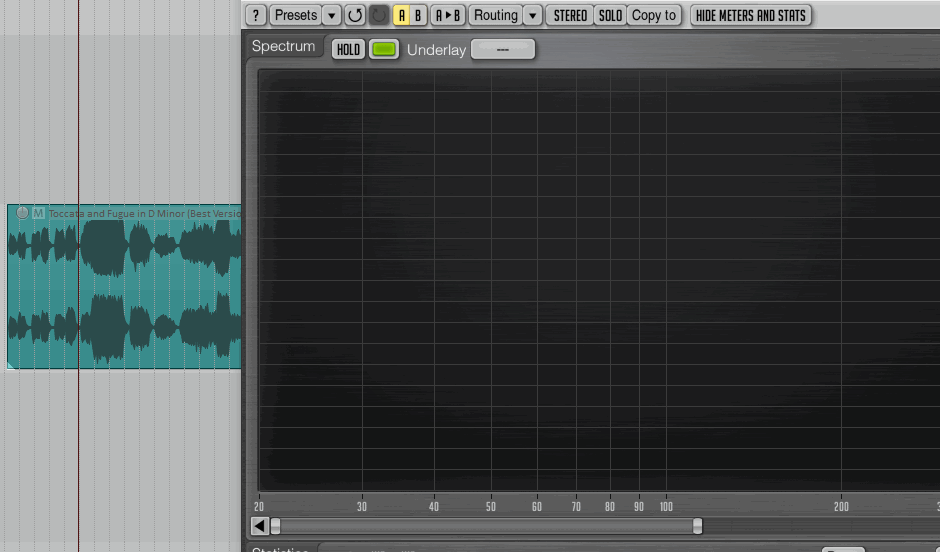Expand the Routing dropdown arrow

point(533,15)
